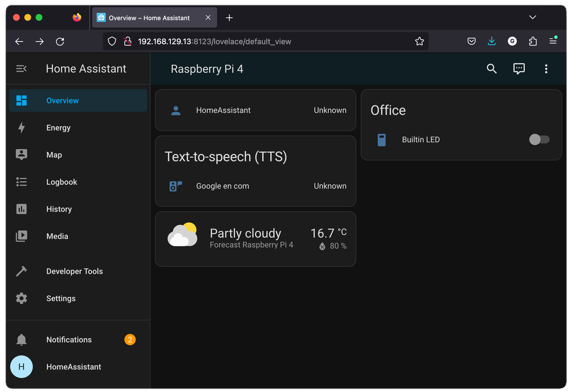Open the three-dot overflow menu
This screenshot has height=392, width=570.
pos(545,69)
